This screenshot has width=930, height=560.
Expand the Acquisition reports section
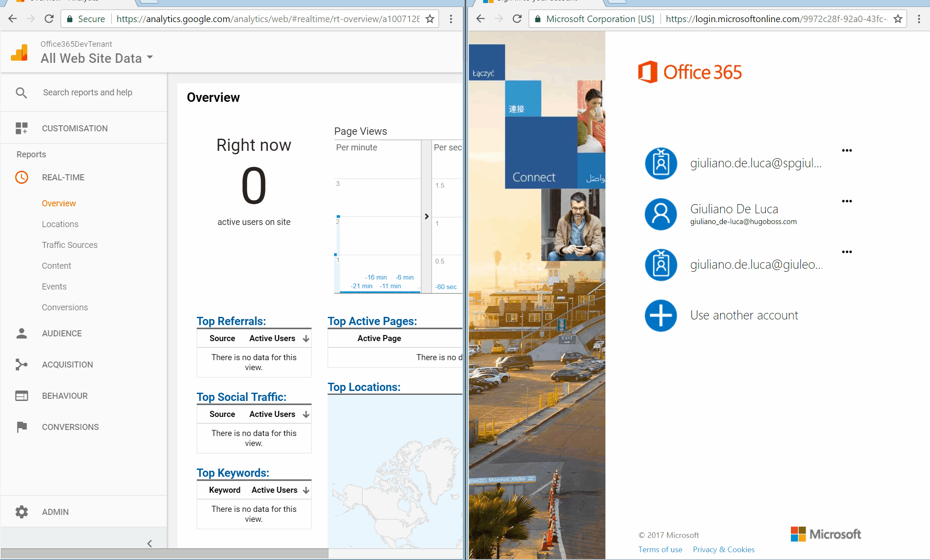pos(67,365)
